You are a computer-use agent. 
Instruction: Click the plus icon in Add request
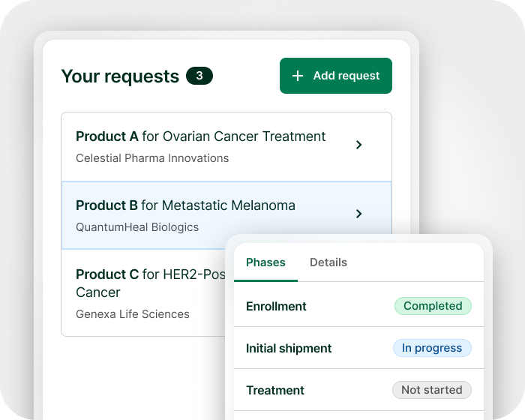pos(297,76)
